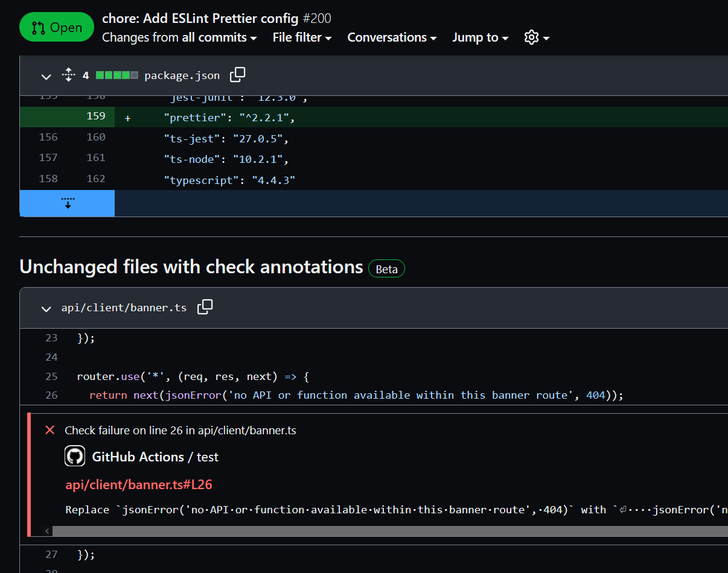
Task: Open the 'Changes from all commits' dropdown
Action: (179, 37)
